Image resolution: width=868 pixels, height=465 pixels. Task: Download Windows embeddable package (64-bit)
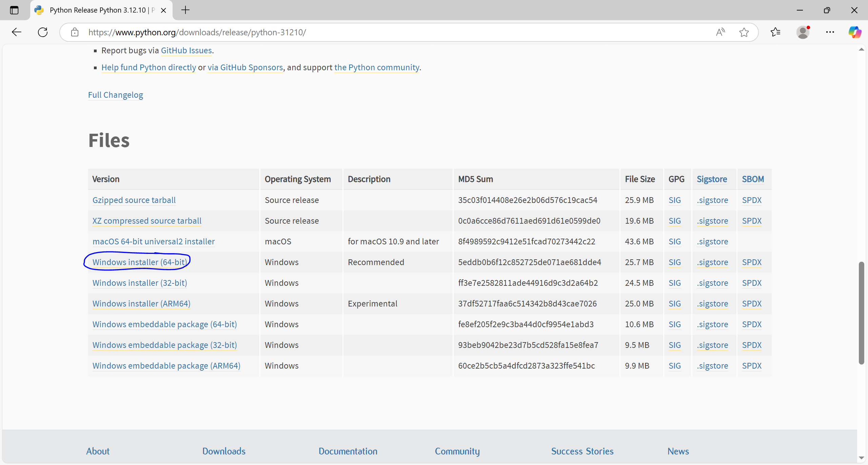165,324
